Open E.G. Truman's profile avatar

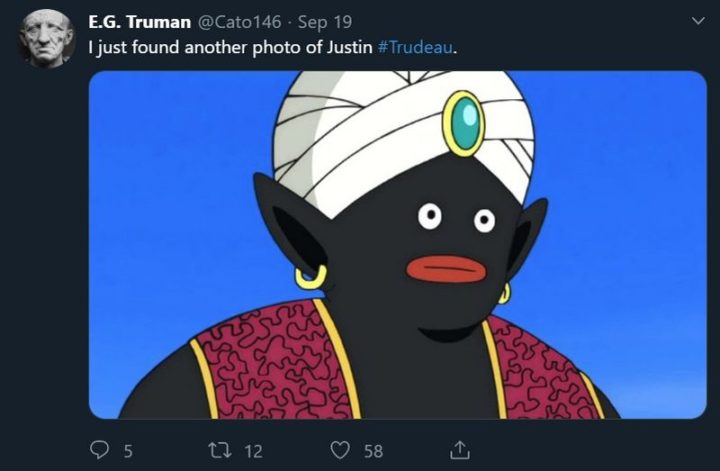(46, 39)
